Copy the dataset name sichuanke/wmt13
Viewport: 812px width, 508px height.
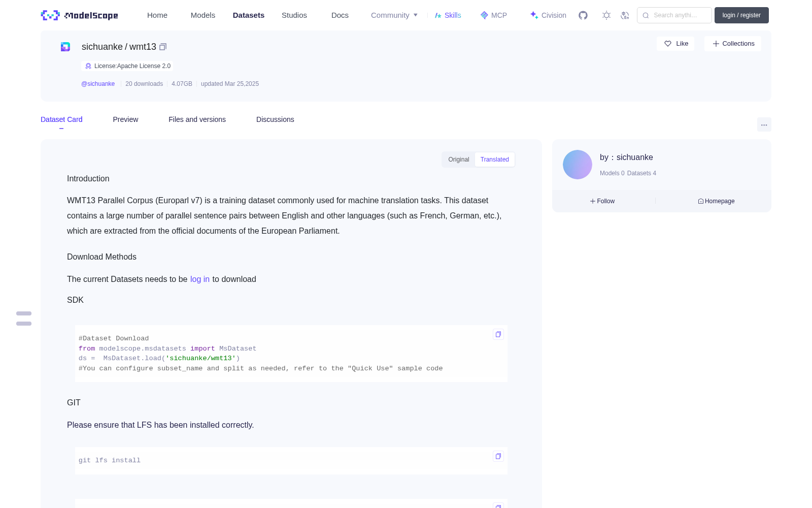pos(163,47)
